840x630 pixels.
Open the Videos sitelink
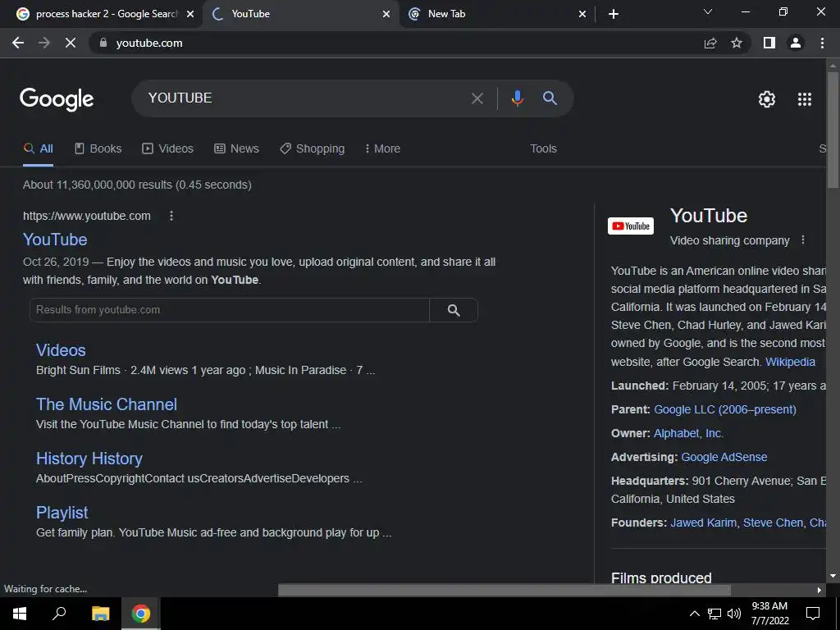61,350
